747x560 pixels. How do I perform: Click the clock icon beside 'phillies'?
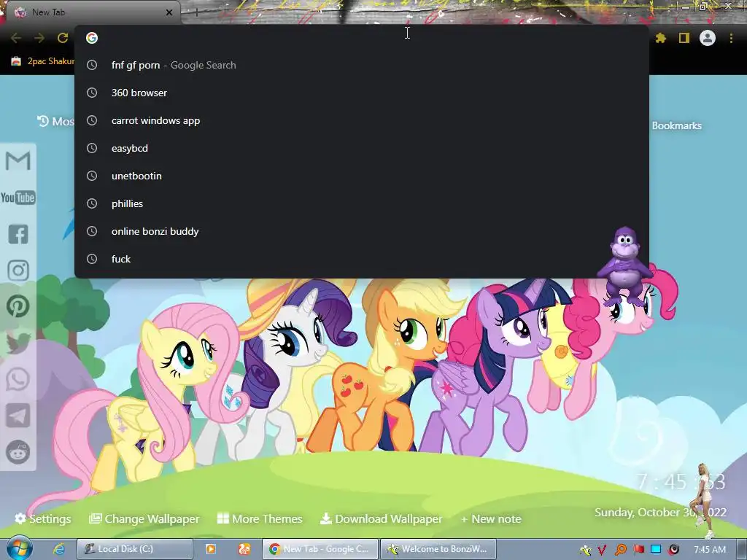click(x=92, y=203)
